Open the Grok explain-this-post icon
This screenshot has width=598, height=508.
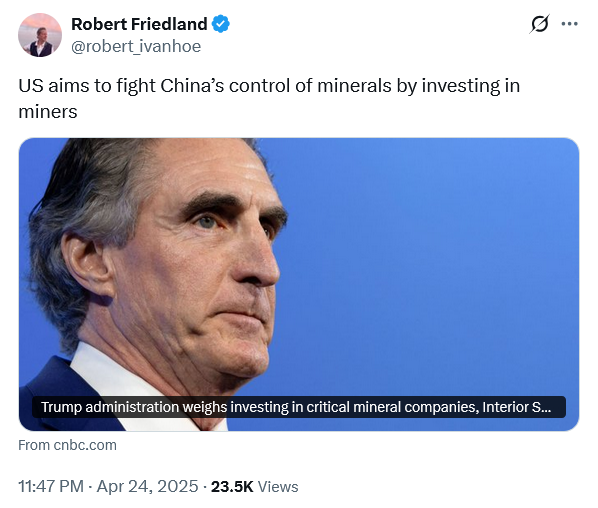coord(540,24)
